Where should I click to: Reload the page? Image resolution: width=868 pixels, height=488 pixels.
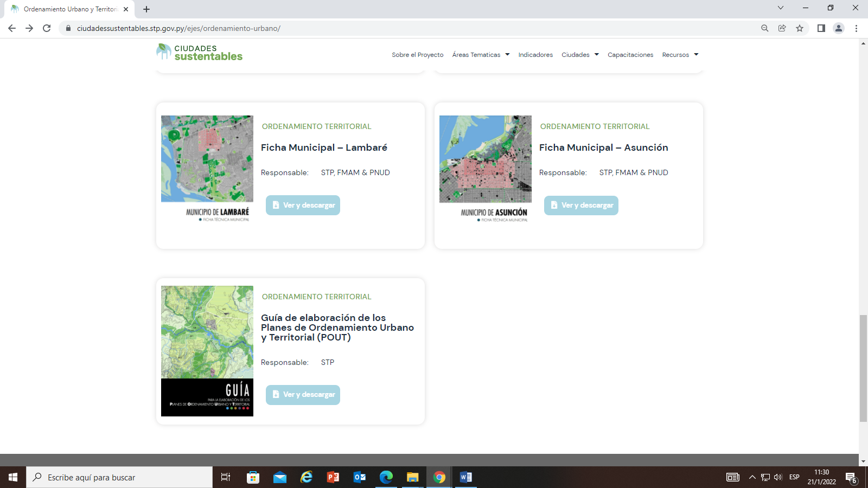(47, 28)
